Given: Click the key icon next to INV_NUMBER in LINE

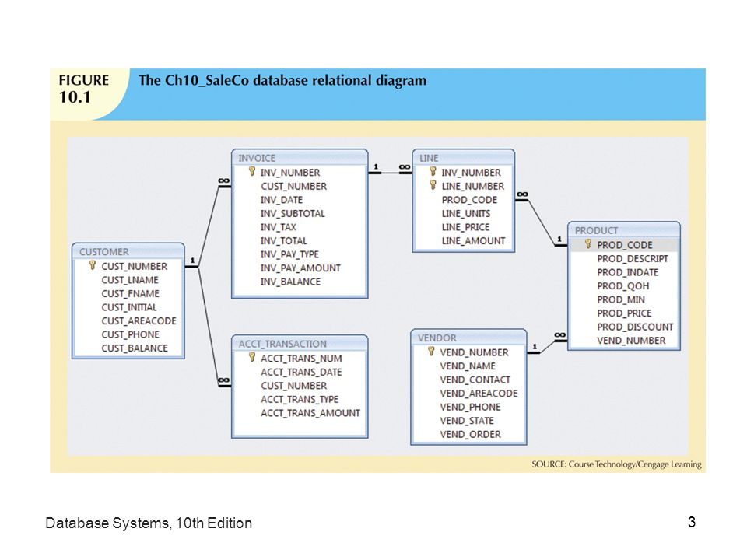Looking at the screenshot, I should tap(433, 171).
